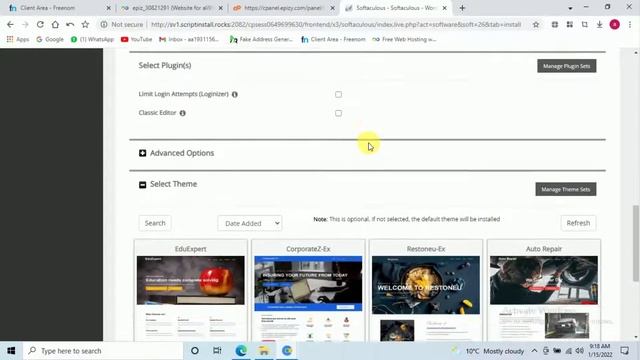Reload the current page
Image resolution: width=640 pixels, height=360 pixels.
click(40, 24)
